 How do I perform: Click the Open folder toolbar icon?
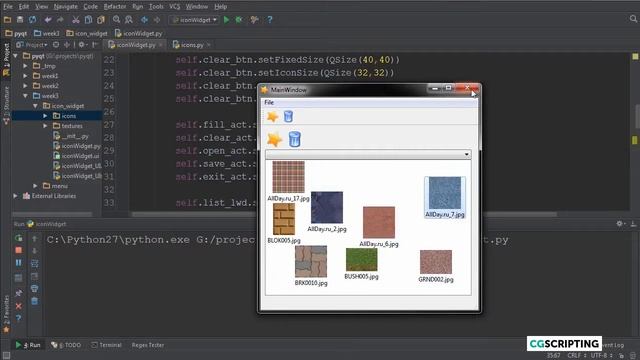pyautogui.click(x=7, y=20)
